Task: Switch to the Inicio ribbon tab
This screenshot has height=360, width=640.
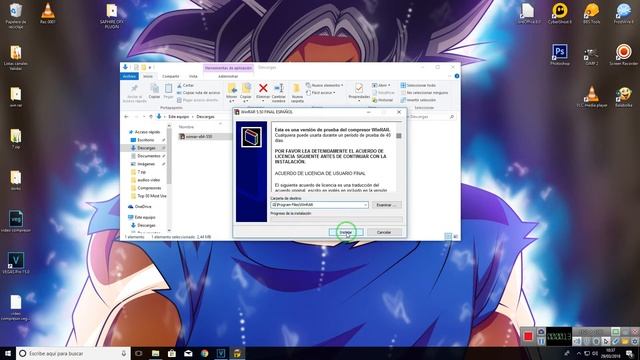Action: [x=148, y=76]
